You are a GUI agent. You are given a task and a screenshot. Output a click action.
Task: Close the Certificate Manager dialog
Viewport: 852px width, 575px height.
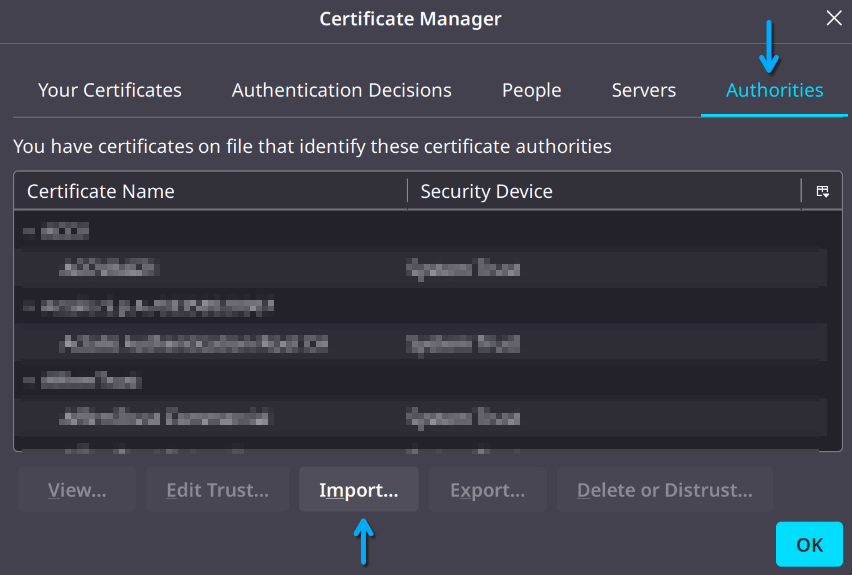click(x=833, y=18)
